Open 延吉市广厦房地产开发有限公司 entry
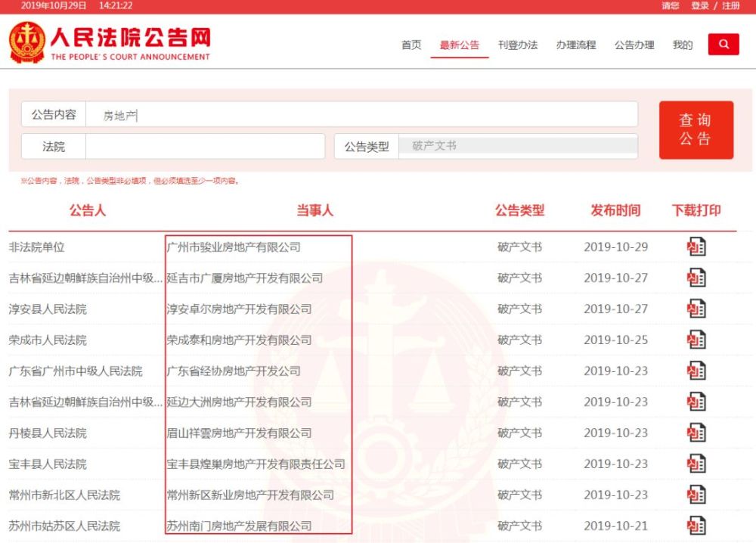The height and width of the screenshot is (543, 756). click(245, 278)
